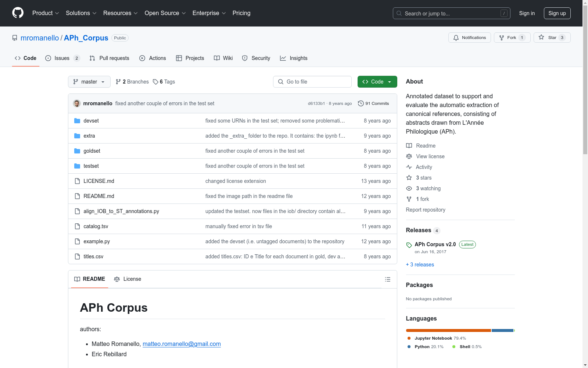
Task: Open the green Code dropdown
Action: pyautogui.click(x=377, y=82)
